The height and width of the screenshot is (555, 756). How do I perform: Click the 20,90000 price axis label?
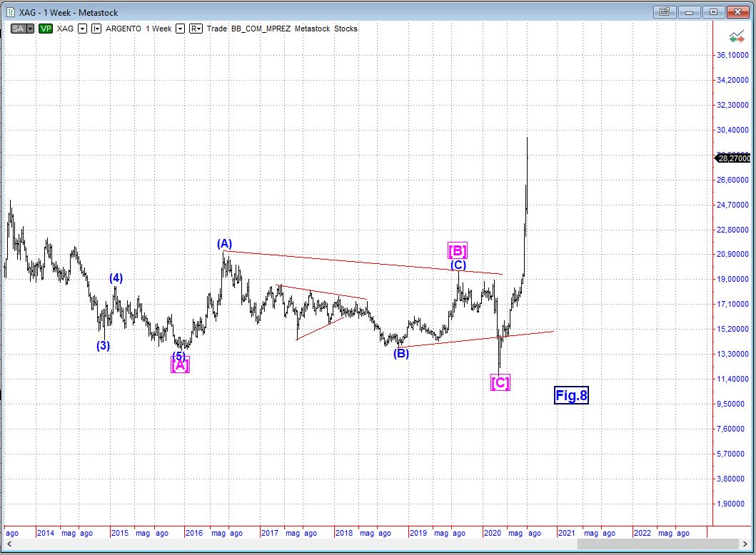pos(732,254)
